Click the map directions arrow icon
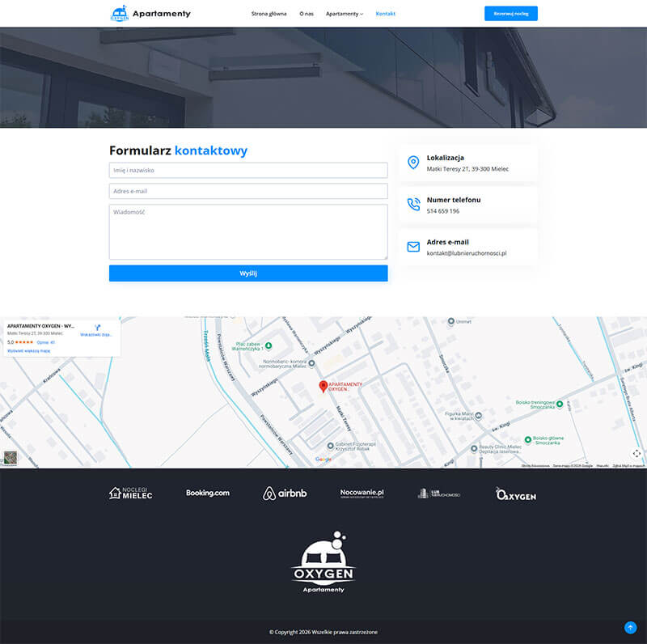 [97, 327]
